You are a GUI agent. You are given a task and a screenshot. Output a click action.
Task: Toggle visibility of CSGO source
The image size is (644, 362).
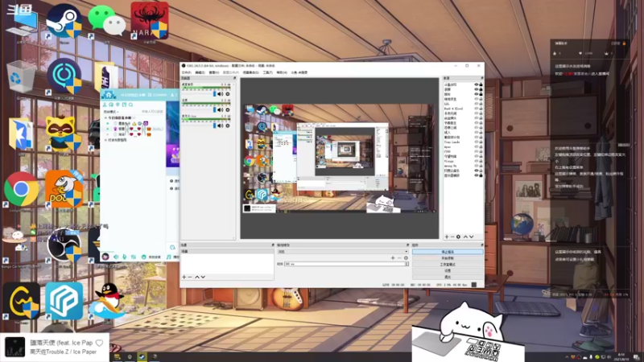coord(477,151)
